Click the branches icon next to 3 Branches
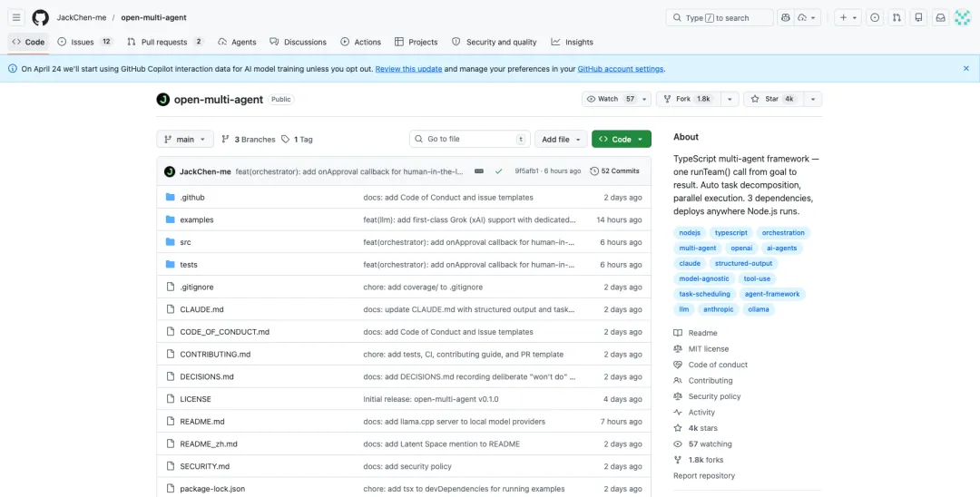Image resolution: width=980 pixels, height=497 pixels. click(x=226, y=140)
